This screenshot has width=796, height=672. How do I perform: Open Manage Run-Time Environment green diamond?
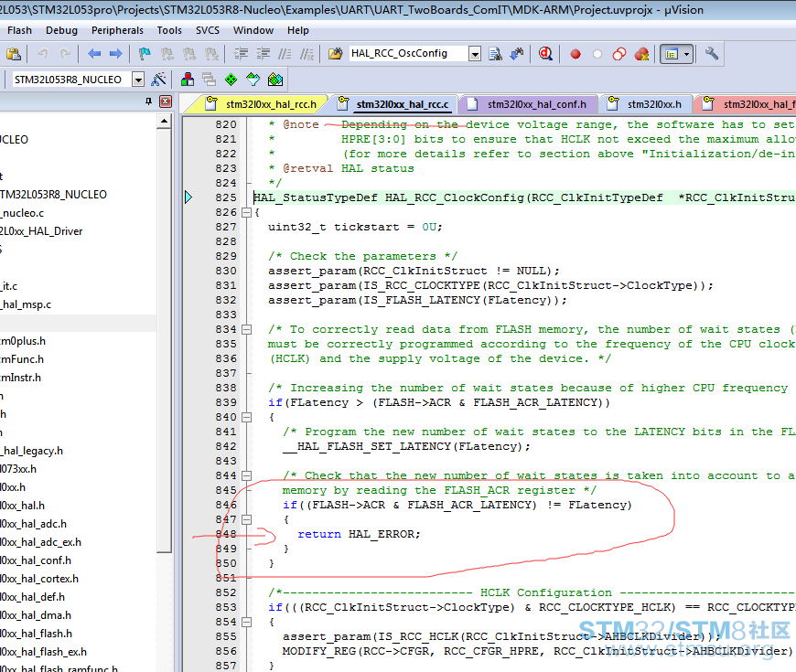pyautogui.click(x=231, y=80)
